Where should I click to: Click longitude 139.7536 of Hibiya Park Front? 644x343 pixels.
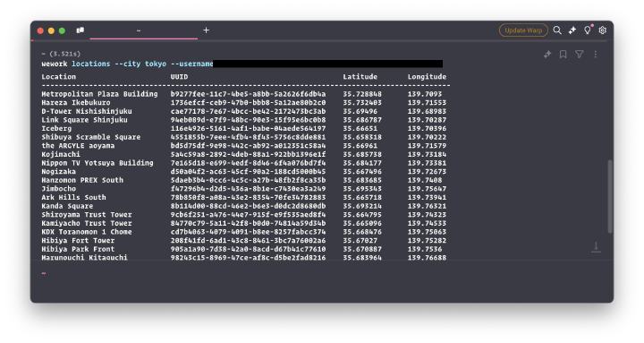point(425,249)
